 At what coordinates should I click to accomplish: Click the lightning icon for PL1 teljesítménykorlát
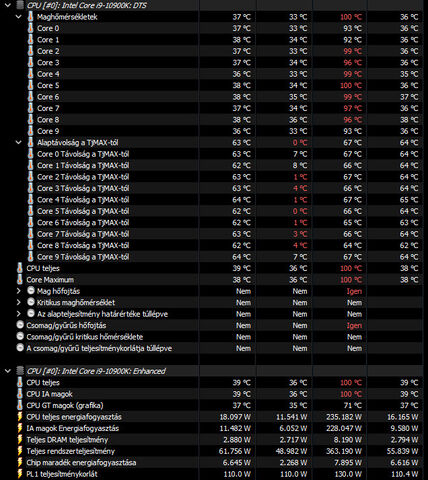[20, 474]
